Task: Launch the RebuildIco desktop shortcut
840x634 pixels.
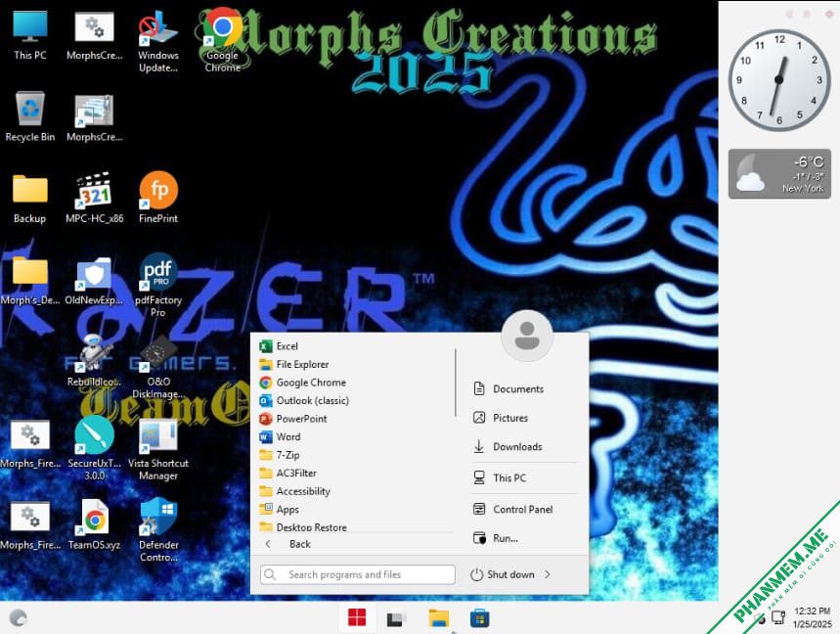Action: coord(94,361)
